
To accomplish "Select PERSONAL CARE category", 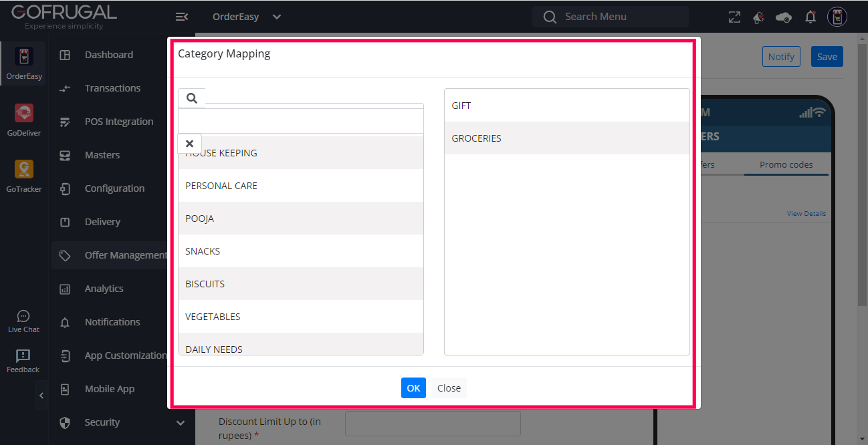I will click(x=301, y=186).
